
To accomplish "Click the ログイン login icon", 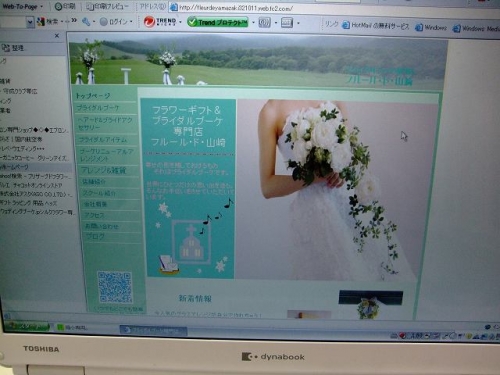I will point(104,22).
